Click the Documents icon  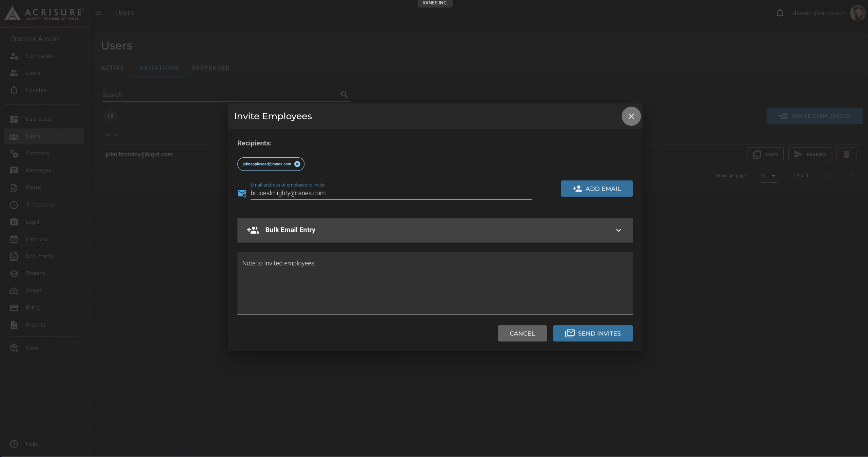tap(14, 256)
